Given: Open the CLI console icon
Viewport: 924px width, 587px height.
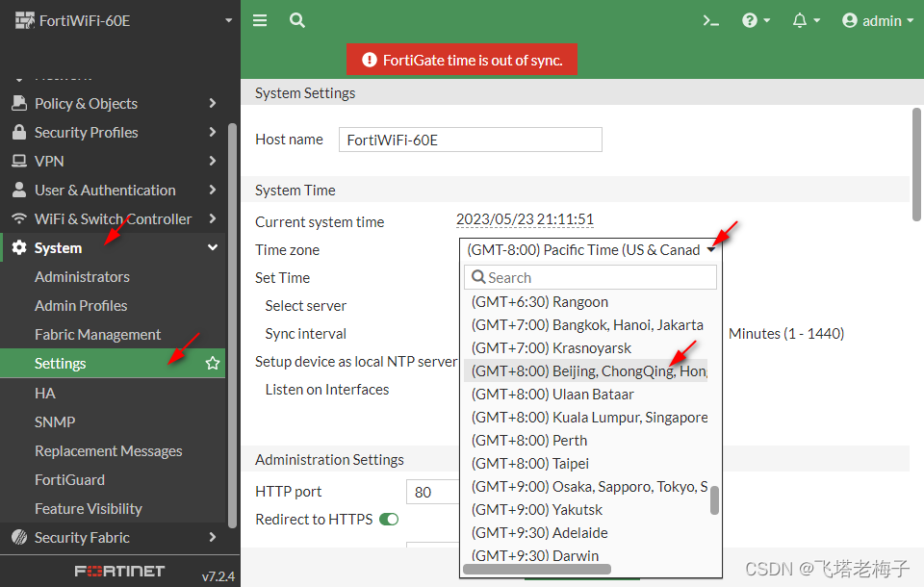Looking at the screenshot, I should point(710,21).
